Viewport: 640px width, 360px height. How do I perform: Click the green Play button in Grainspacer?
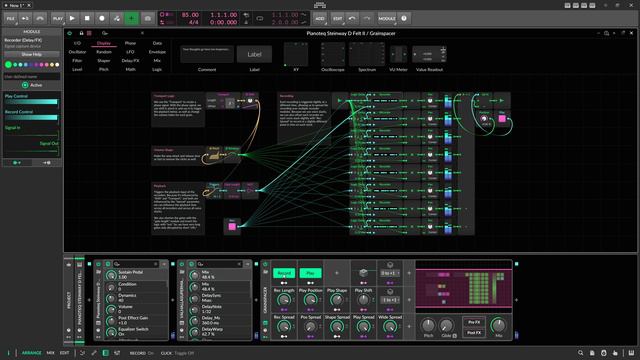point(310,273)
